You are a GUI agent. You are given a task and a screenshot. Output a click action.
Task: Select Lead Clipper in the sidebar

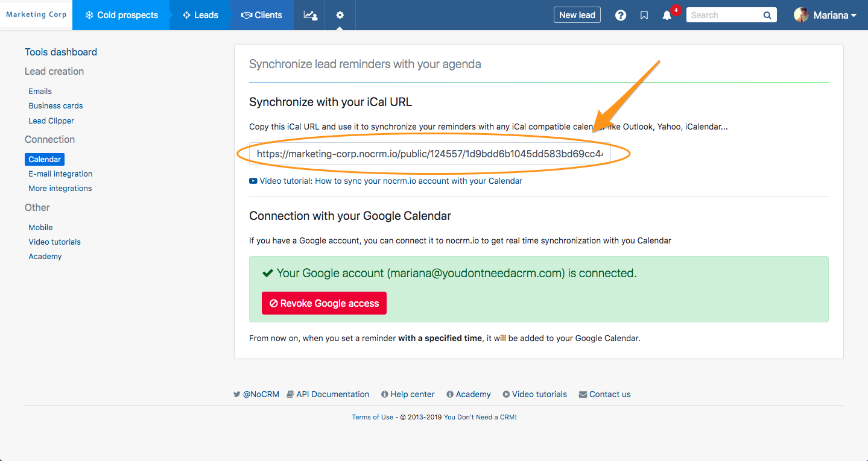pos(51,121)
